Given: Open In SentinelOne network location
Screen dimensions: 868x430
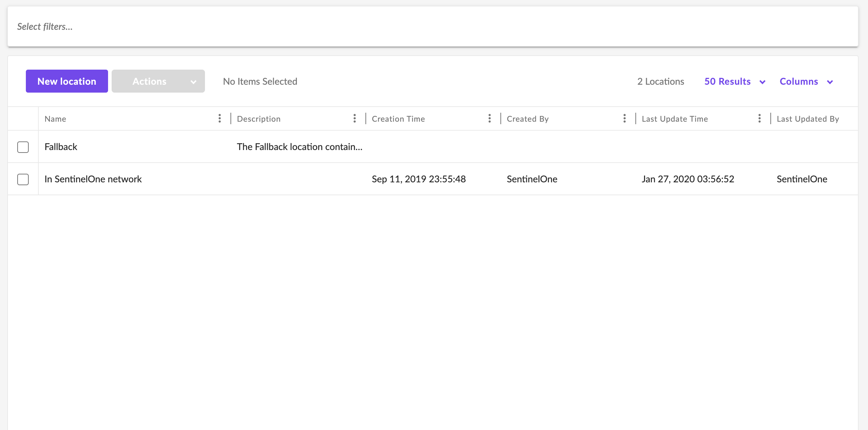Looking at the screenshot, I should coord(93,179).
